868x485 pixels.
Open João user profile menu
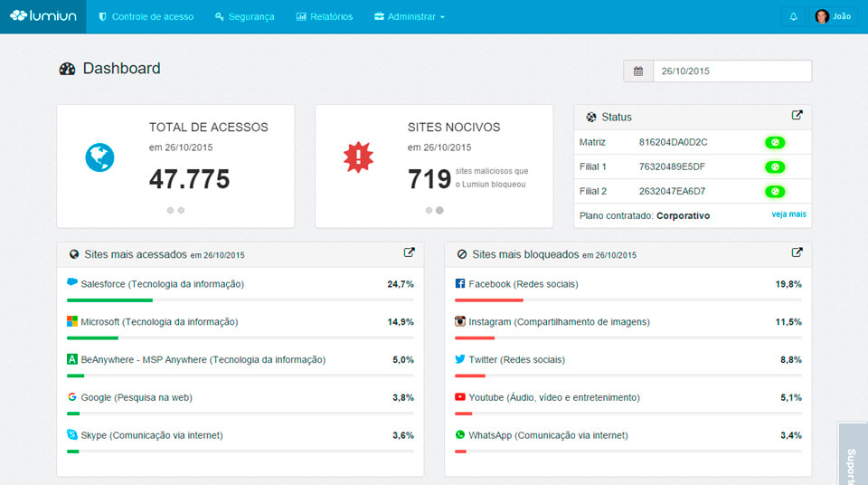[x=833, y=16]
